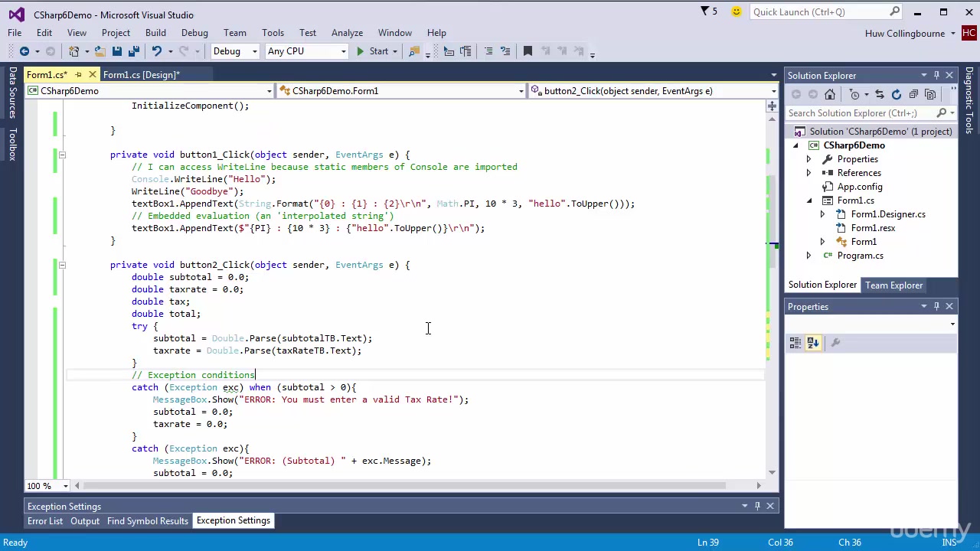Click the Collapse All icon in Solution Explorer
The image size is (980, 551).
(913, 94)
